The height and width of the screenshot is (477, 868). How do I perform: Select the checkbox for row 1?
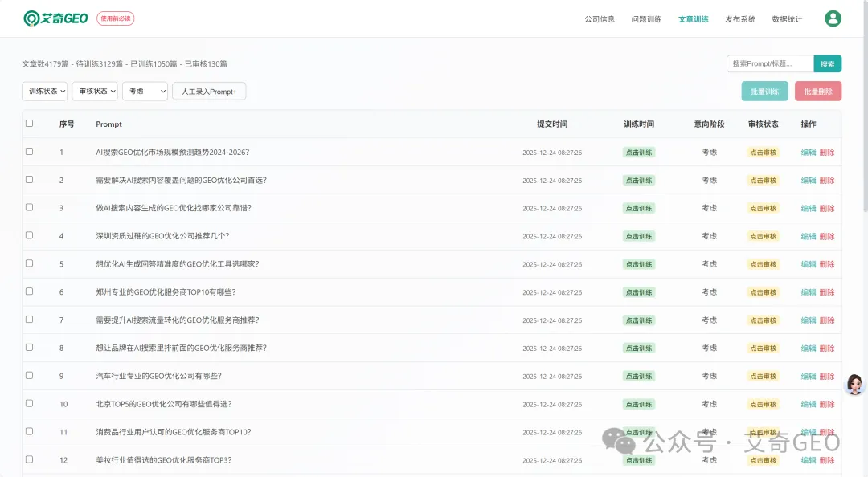coord(30,151)
